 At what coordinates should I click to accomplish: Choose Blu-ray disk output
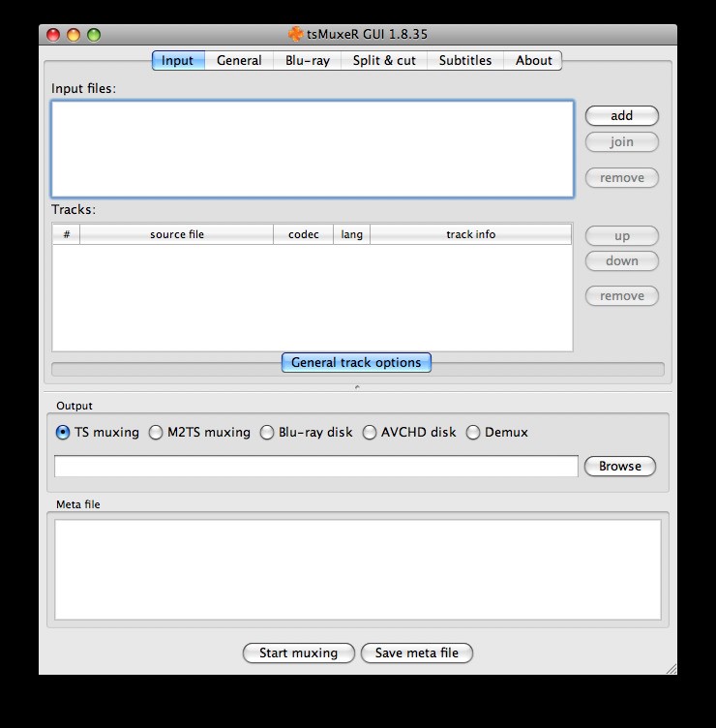point(307,432)
